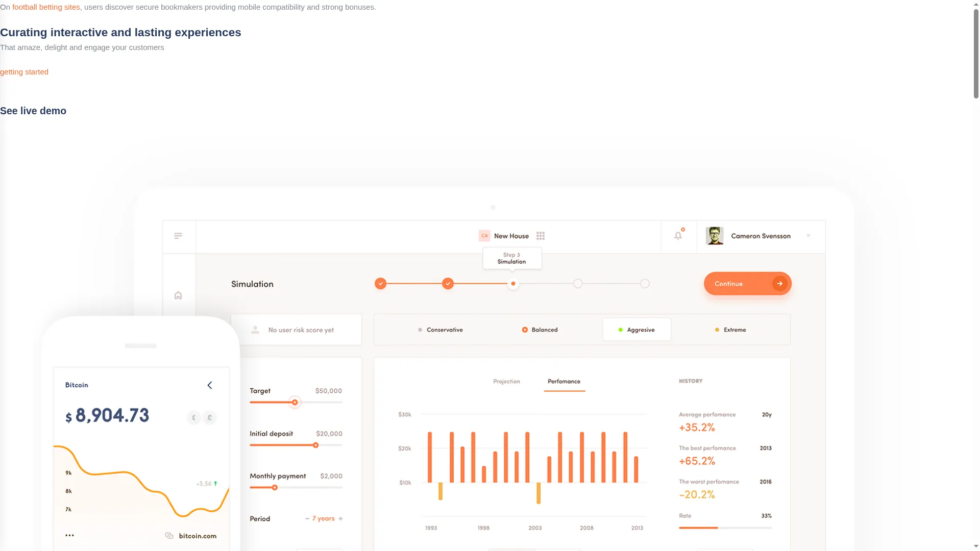Open the bitcoin.com label
Viewport: 980px width, 551px height.
198,536
